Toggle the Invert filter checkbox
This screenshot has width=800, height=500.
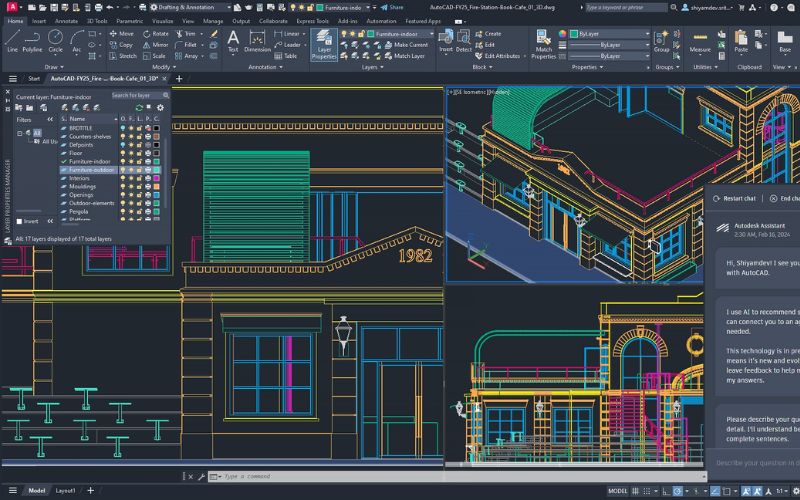pyautogui.click(x=18, y=221)
